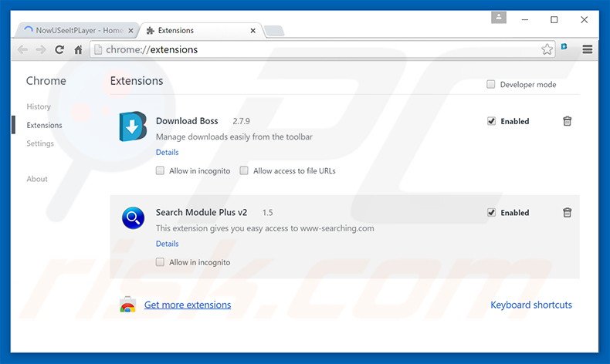This screenshot has height=364, width=610.
Task: Click the user profile avatar button
Action: pyautogui.click(x=498, y=18)
